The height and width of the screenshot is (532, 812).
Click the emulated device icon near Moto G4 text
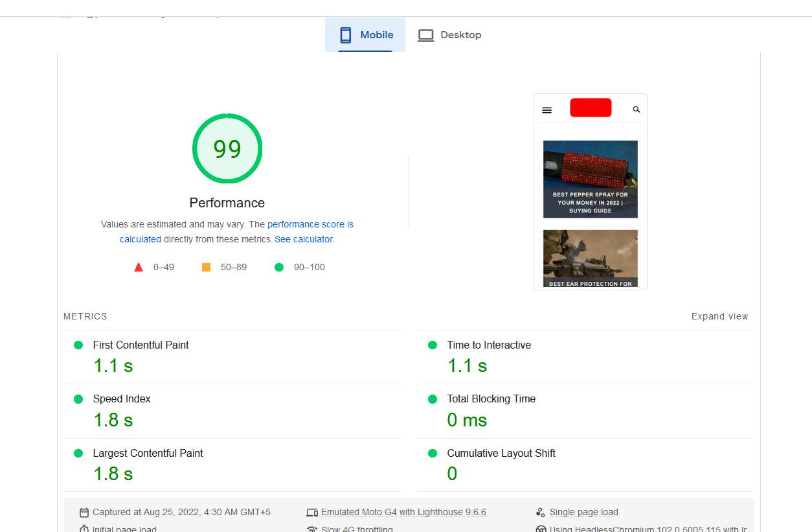pos(311,512)
